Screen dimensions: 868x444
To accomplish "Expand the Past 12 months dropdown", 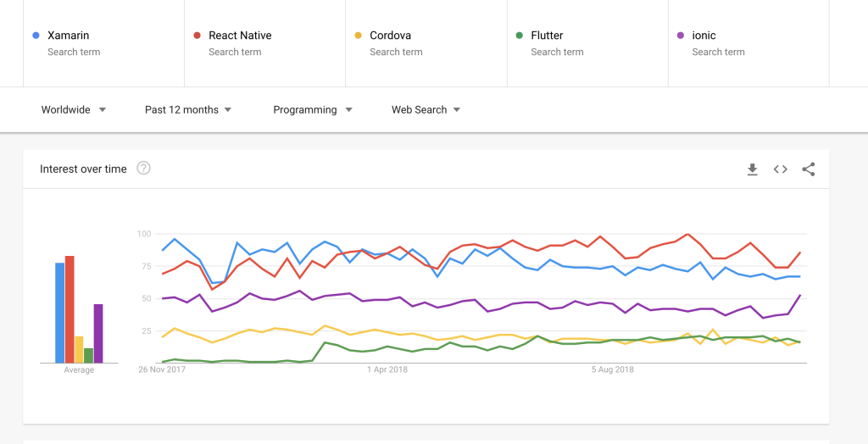I will [x=188, y=110].
